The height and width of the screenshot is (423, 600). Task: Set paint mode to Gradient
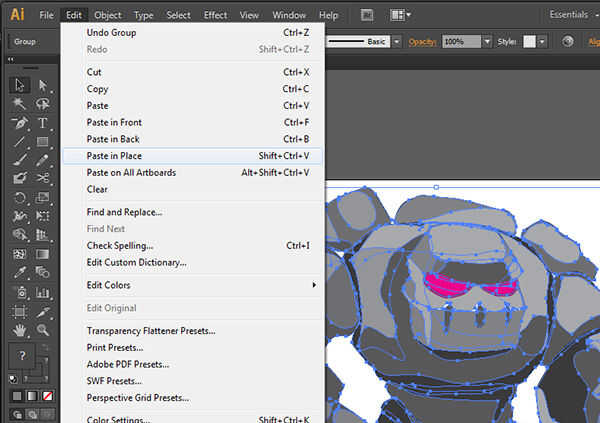(x=32, y=396)
